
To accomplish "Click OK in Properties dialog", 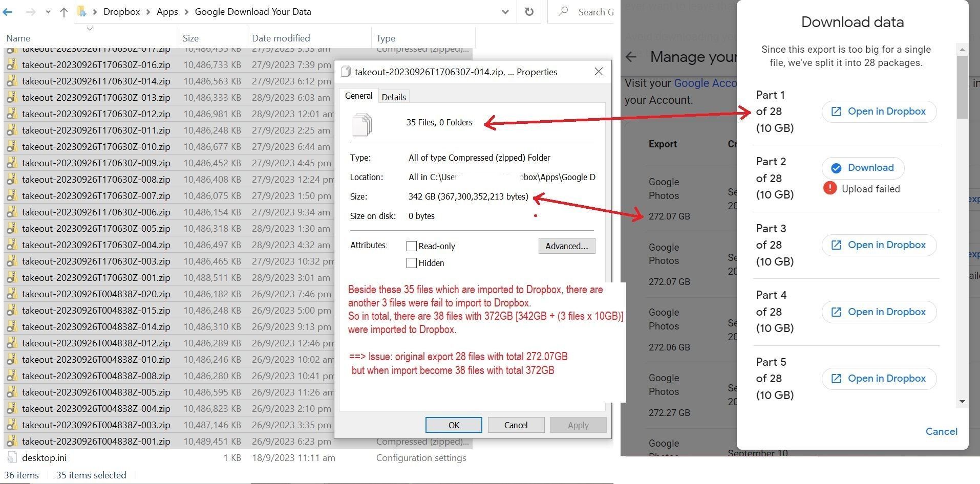I will tap(454, 425).
